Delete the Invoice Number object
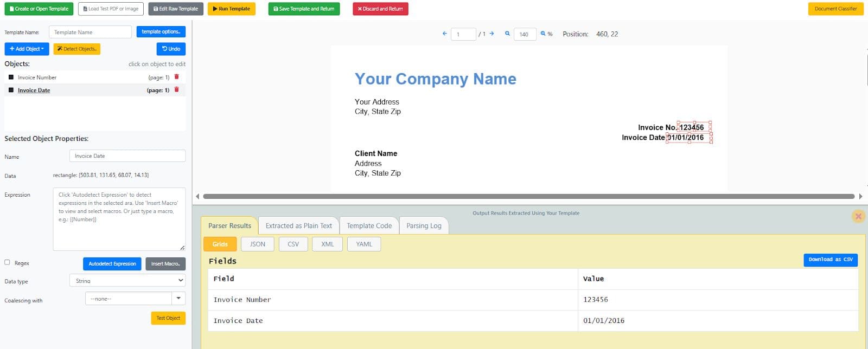Image resolution: width=868 pixels, height=349 pixels. click(176, 77)
